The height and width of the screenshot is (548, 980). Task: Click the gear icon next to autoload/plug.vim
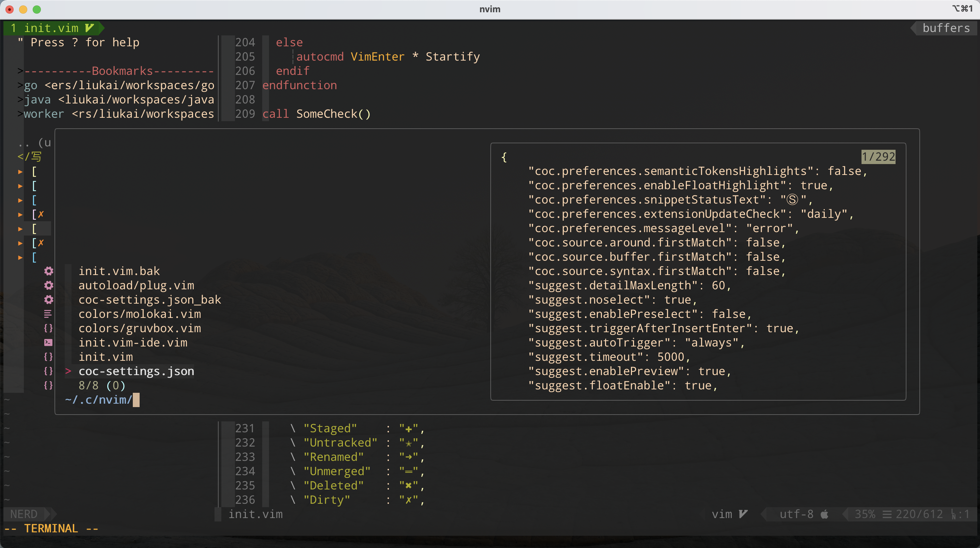48,286
